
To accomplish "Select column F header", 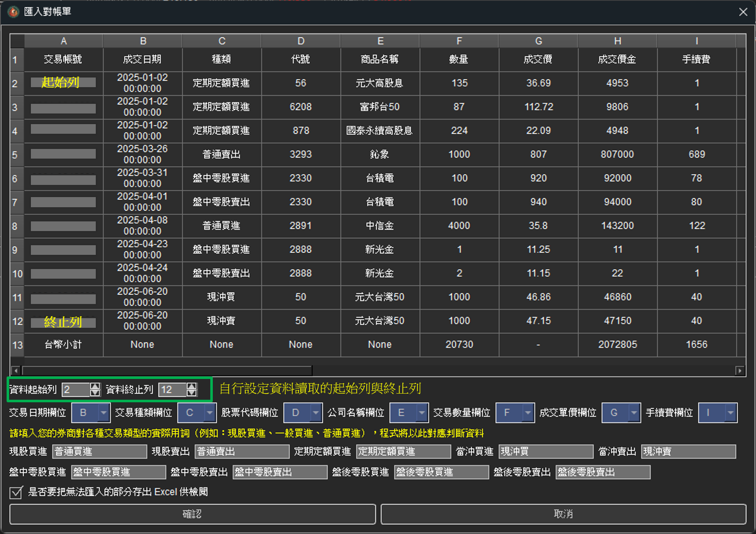I will coord(459,41).
